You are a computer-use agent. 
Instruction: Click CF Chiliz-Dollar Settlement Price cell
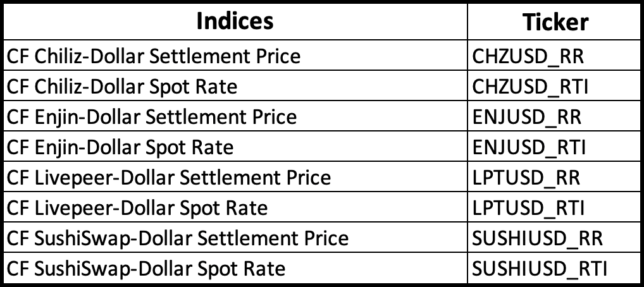[x=235, y=55]
